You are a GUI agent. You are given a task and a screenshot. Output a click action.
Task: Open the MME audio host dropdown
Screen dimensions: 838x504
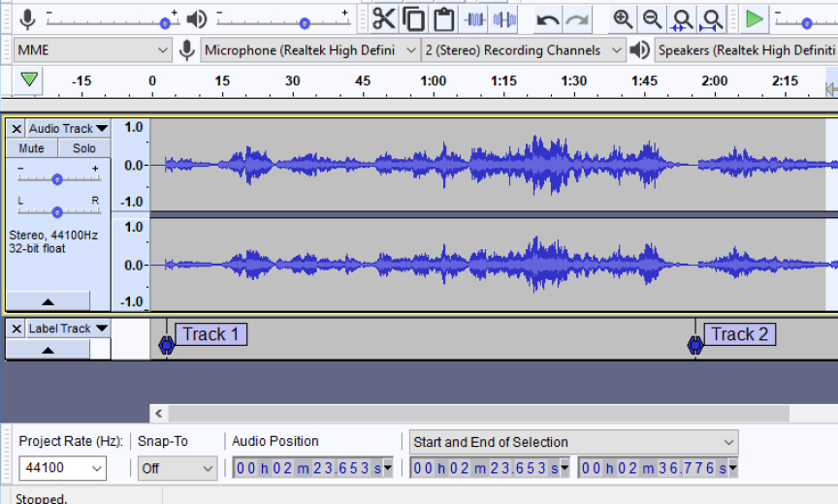click(x=93, y=50)
